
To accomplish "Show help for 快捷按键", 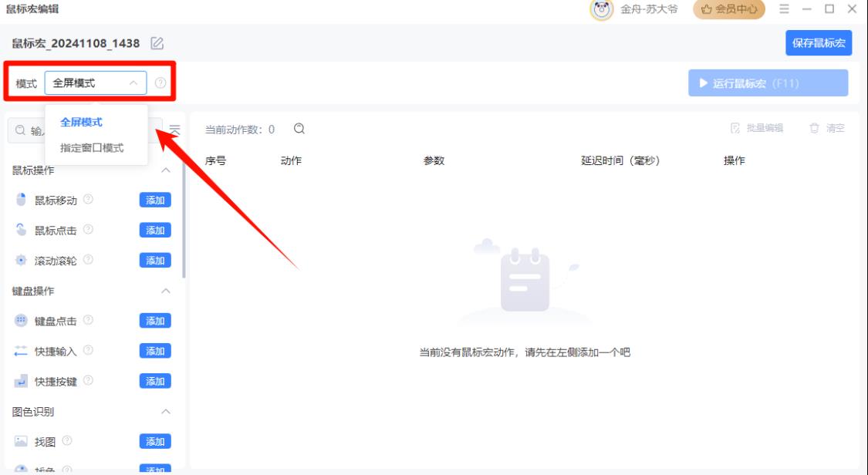I will coord(88,380).
